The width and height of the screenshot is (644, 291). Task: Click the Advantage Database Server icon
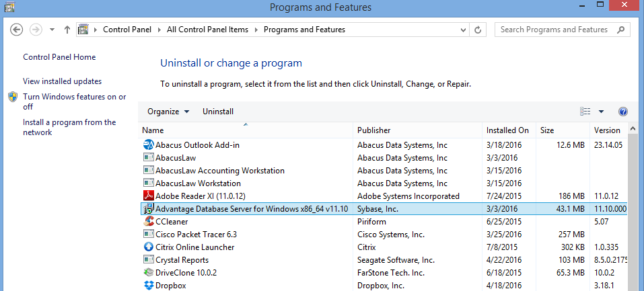[148, 208]
